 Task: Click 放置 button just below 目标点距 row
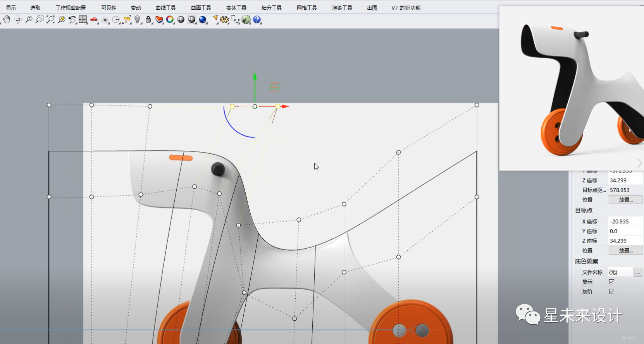coord(625,200)
